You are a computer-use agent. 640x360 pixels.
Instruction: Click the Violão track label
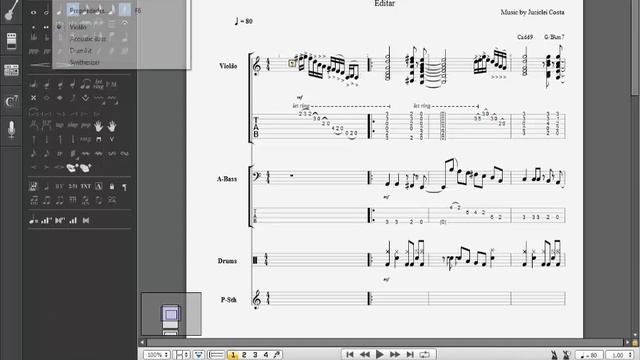coord(228,66)
